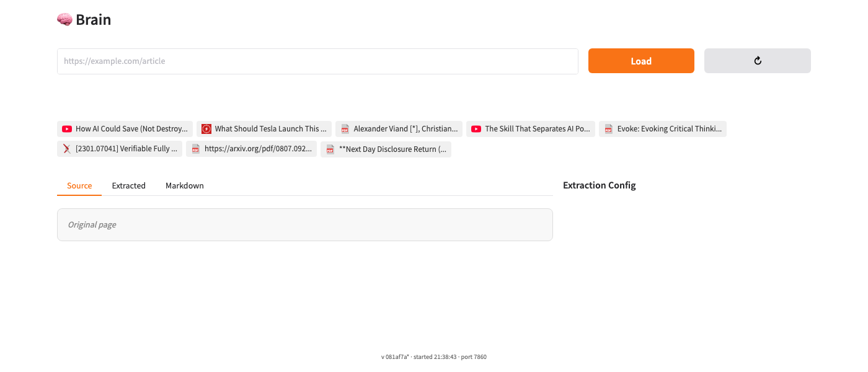Switch to the Markdown tab
Image resolution: width=868 pixels, height=372 pixels.
(184, 185)
